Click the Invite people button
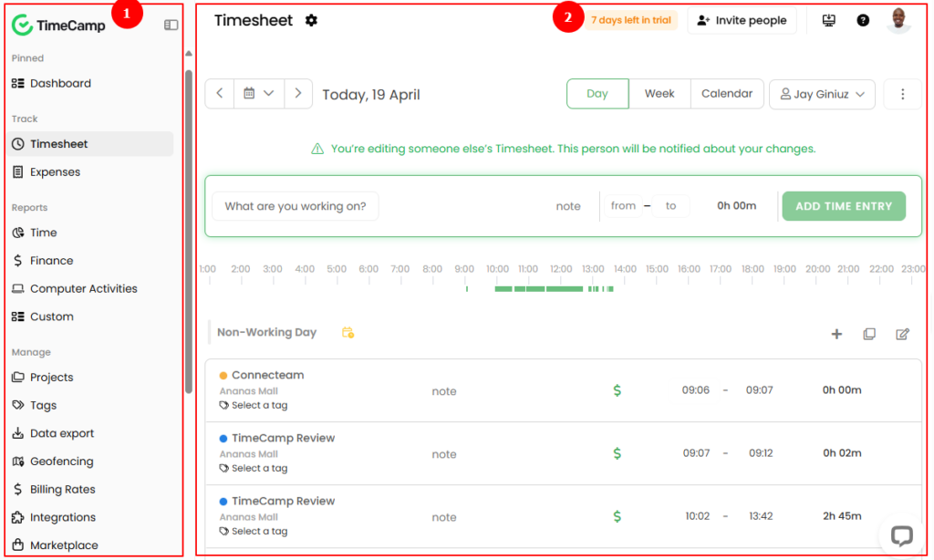Viewport: 934px width, 560px height. coord(742,20)
